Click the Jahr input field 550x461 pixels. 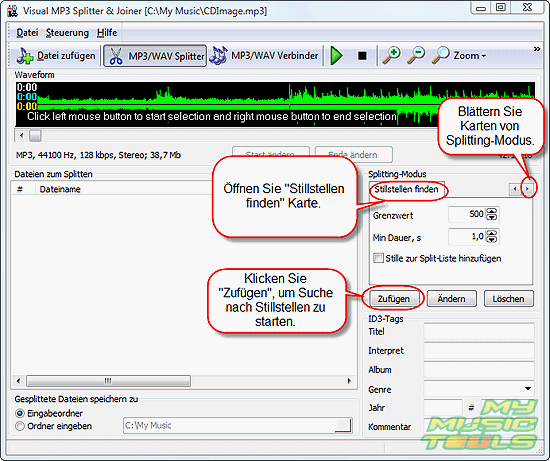pos(443,407)
